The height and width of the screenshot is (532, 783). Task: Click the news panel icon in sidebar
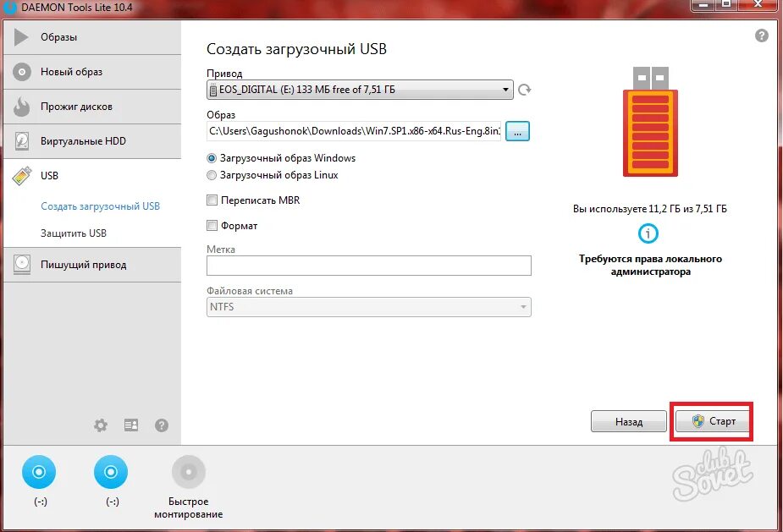[x=131, y=425]
